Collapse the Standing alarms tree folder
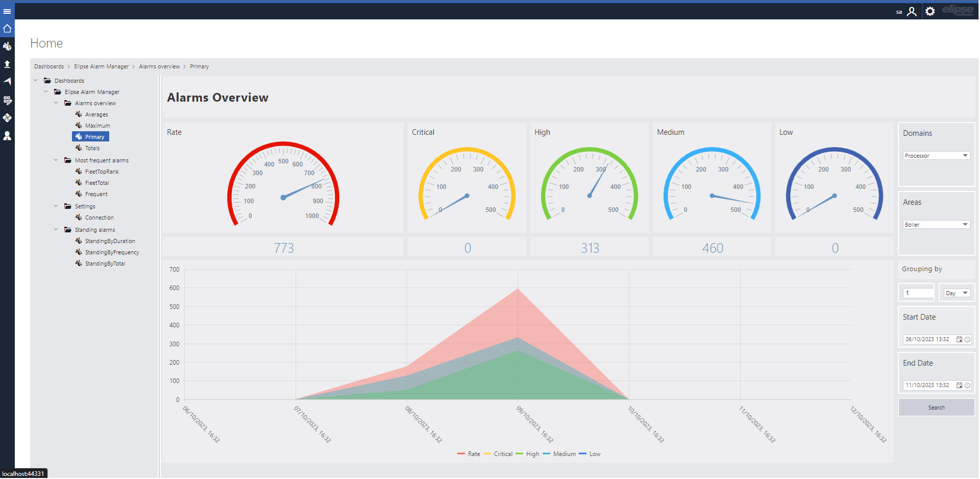980x479 pixels. click(x=56, y=230)
